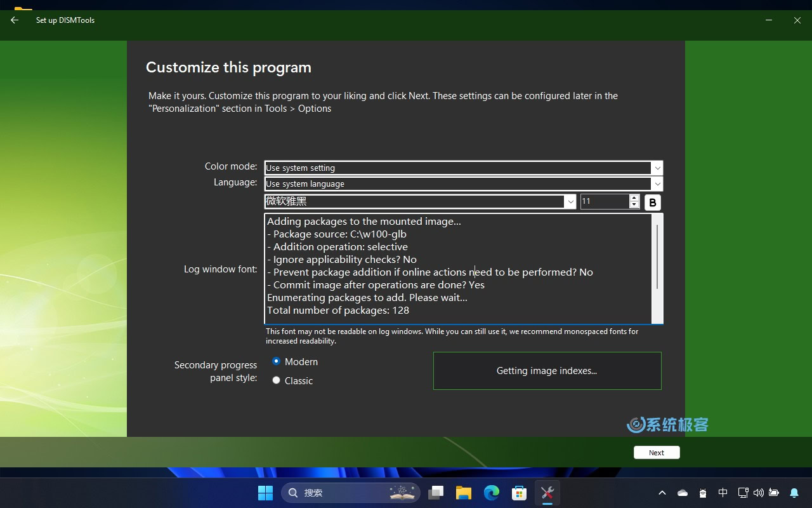Click the Next button

657,452
